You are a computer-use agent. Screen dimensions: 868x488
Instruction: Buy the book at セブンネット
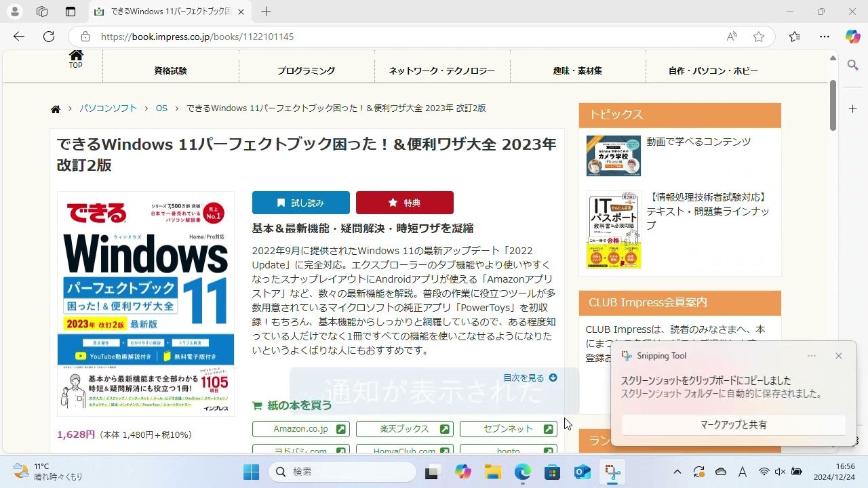click(x=509, y=429)
